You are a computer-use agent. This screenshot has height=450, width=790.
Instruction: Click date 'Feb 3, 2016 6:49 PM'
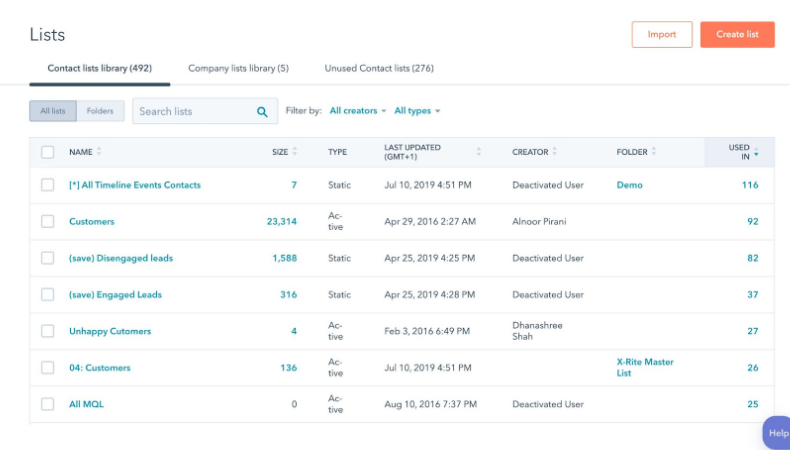click(427, 331)
